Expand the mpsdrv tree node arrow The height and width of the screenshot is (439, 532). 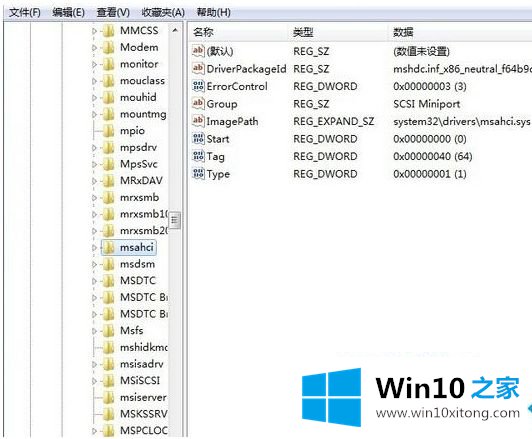point(94,148)
